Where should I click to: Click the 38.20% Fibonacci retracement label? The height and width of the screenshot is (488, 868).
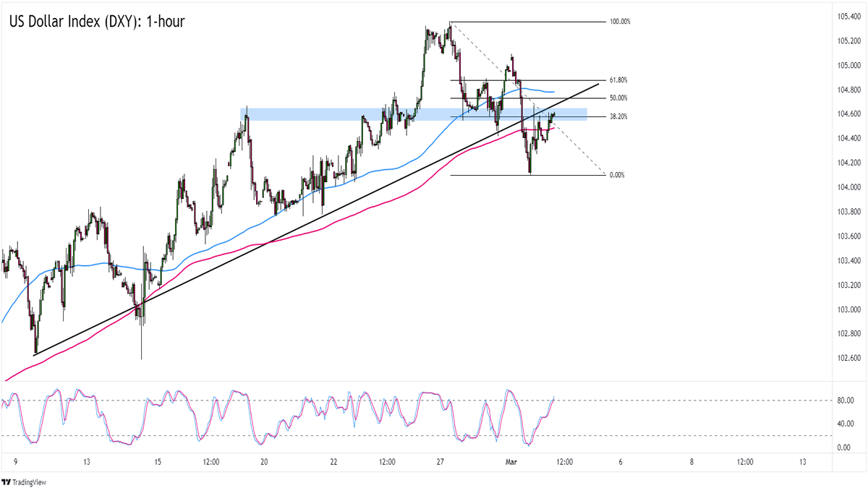pos(618,116)
